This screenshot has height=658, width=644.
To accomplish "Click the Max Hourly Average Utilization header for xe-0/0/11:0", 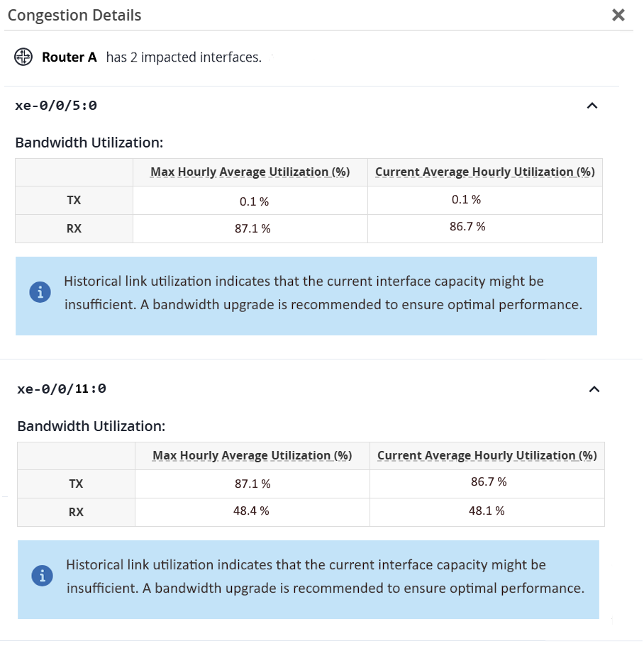I will point(250,455).
